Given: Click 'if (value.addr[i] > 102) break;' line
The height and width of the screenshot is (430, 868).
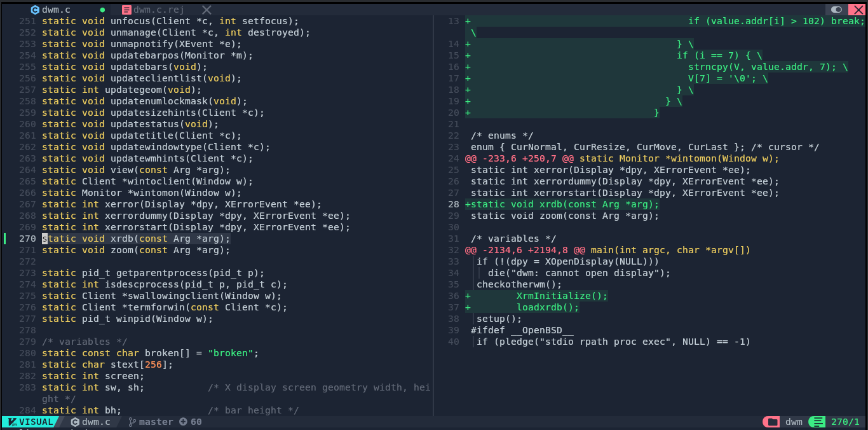Looking at the screenshot, I should pos(776,21).
